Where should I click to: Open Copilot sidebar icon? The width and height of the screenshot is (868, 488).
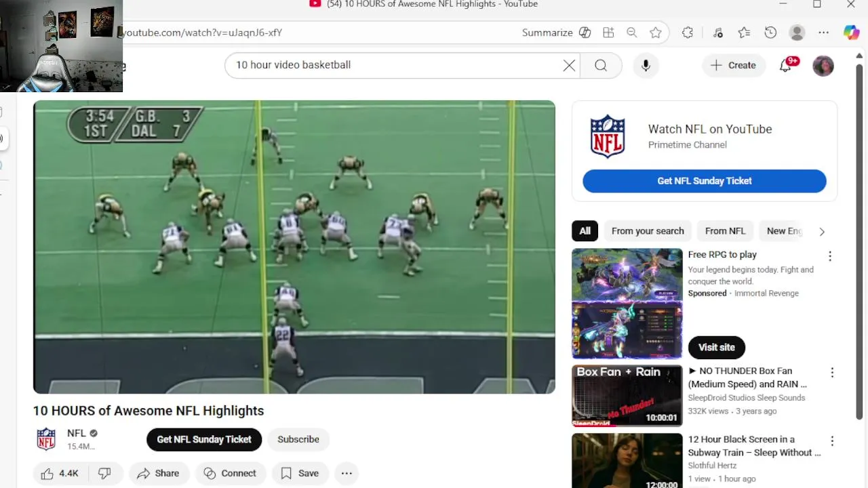click(851, 33)
